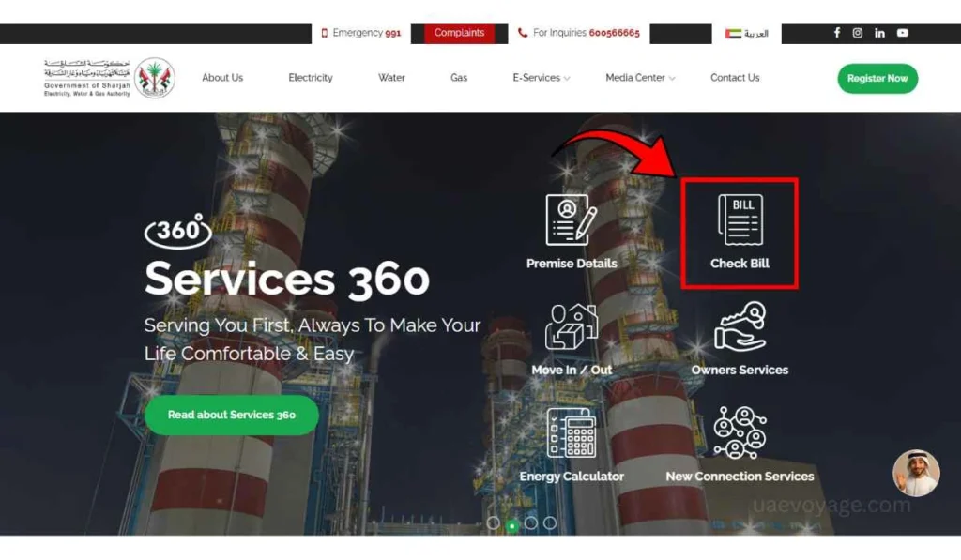Select the active second carousel dot
The width and height of the screenshot is (961, 560).
click(x=511, y=524)
